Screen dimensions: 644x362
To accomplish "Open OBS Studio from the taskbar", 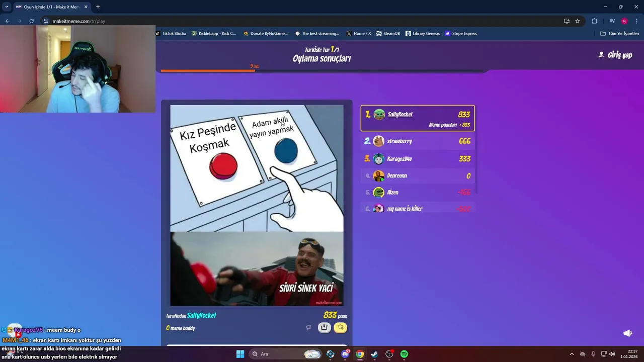I will pos(389,354).
